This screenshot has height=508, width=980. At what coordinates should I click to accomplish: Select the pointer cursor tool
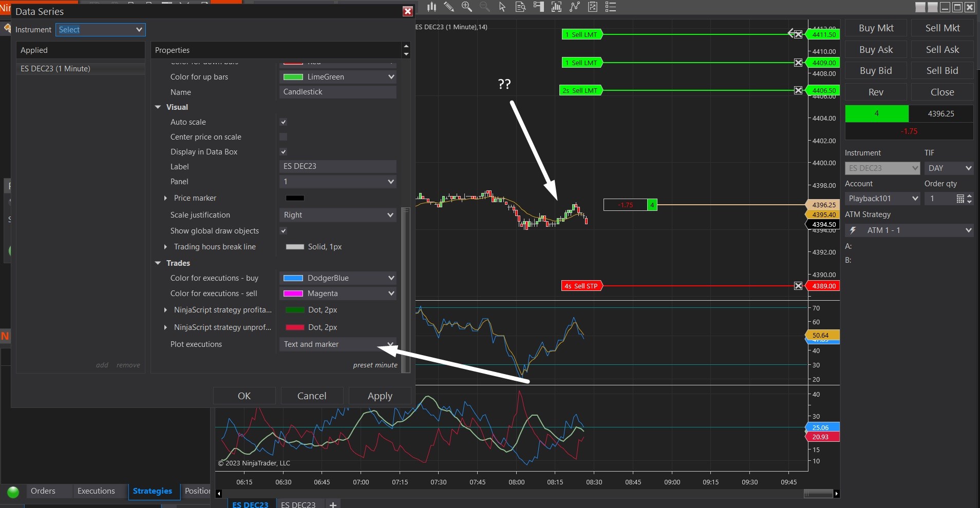502,7
